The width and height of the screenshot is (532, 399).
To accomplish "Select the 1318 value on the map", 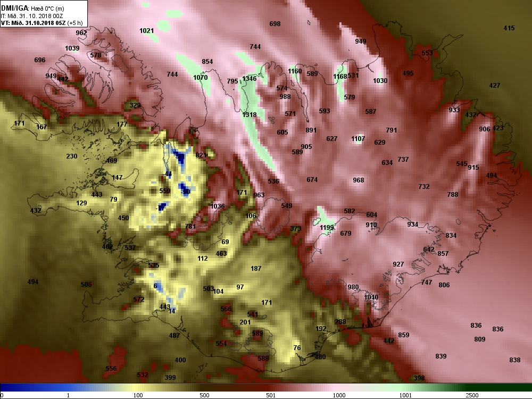I will 249,115.
